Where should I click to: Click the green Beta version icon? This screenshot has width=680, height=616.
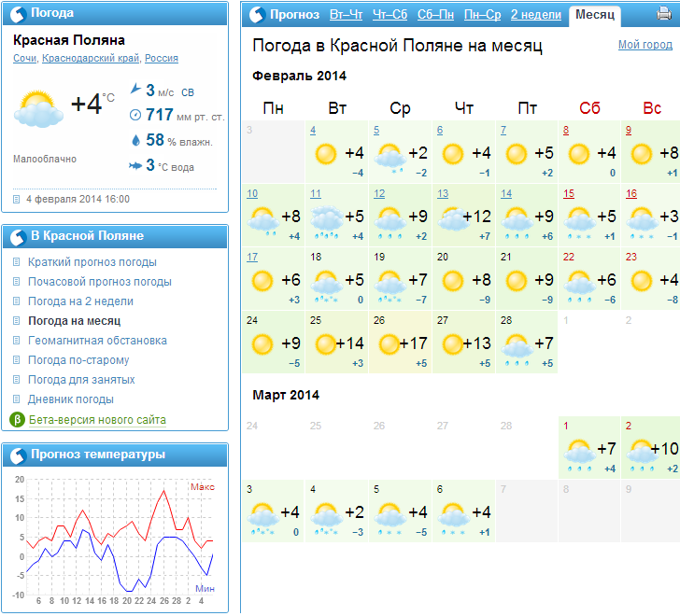coord(16,420)
